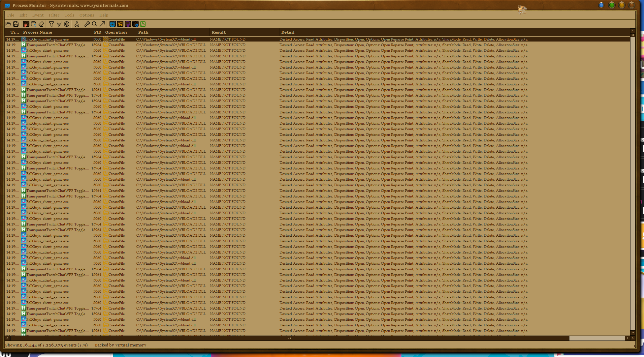The width and height of the screenshot is (644, 357).
Task: Clear the display with the eraser icon
Action: coord(41,24)
